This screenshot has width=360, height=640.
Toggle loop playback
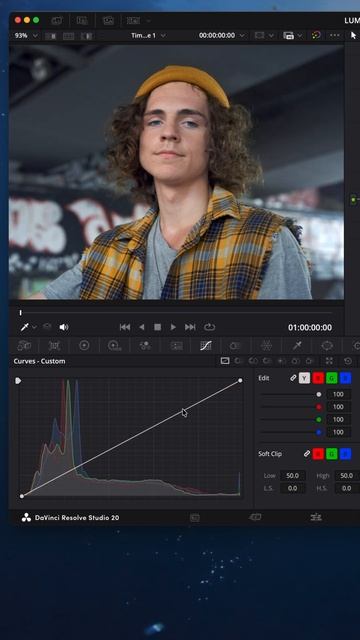click(x=209, y=327)
